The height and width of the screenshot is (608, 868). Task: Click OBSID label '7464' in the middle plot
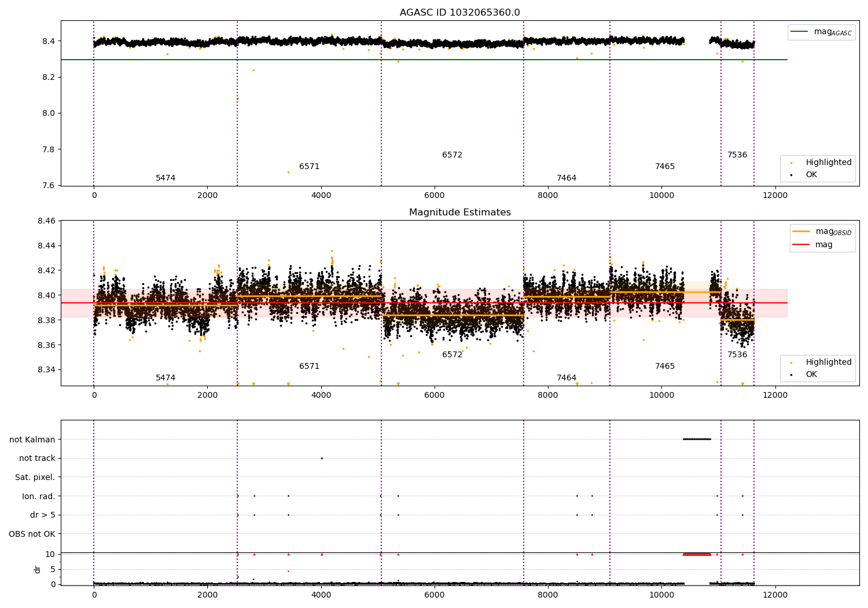click(567, 378)
